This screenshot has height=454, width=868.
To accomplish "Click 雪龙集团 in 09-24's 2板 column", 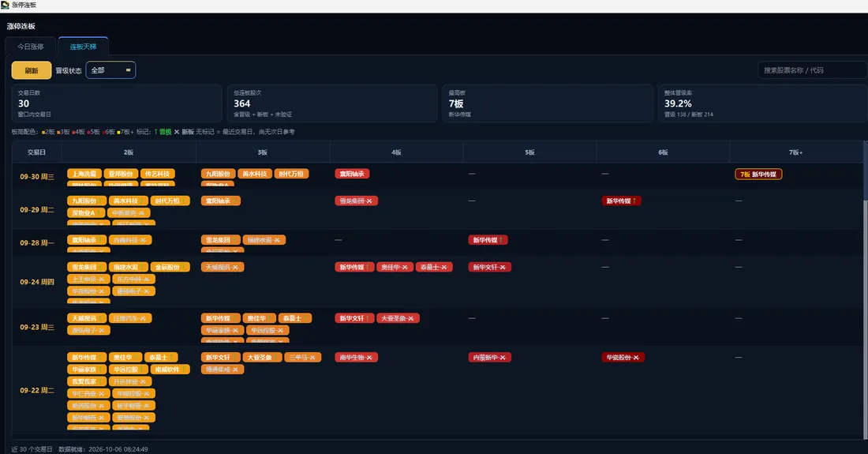I will click(87, 268).
